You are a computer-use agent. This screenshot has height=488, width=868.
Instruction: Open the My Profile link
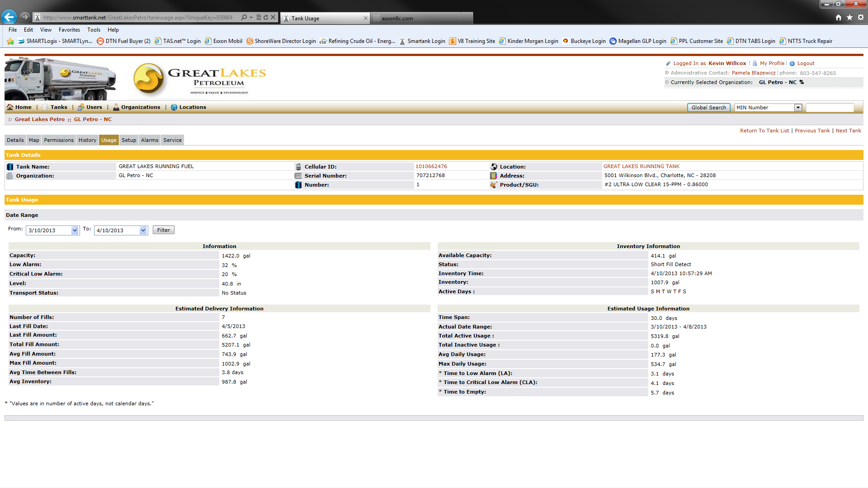(772, 64)
